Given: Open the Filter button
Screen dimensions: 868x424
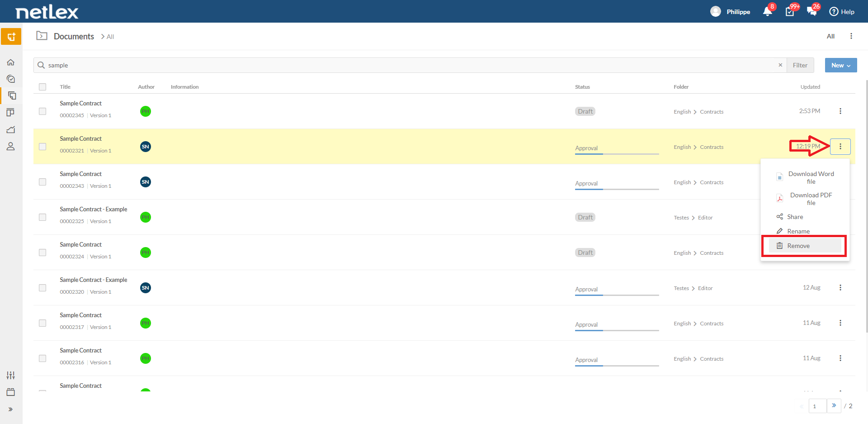Looking at the screenshot, I should click(800, 65).
